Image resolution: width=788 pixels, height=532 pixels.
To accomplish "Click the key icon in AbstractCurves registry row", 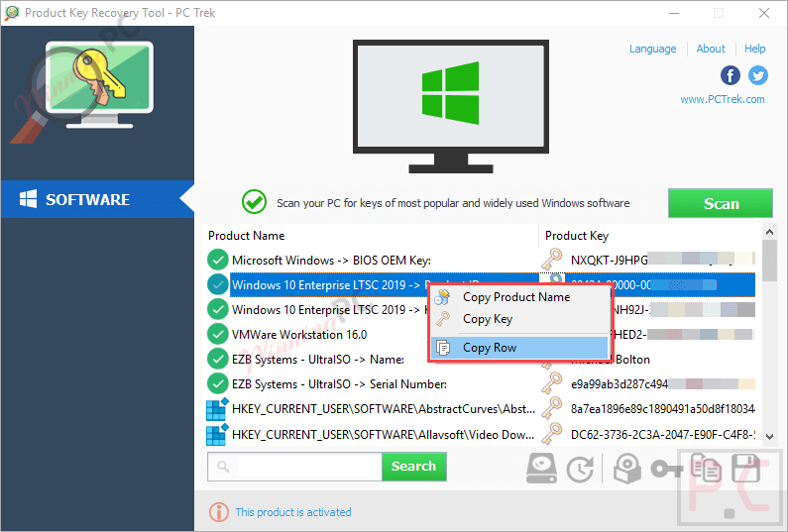I will tap(552, 408).
